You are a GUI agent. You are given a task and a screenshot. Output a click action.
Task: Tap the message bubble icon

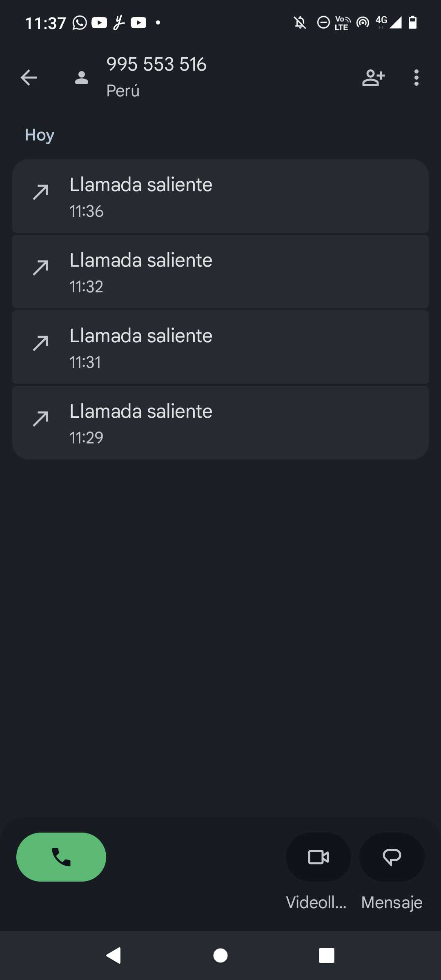coord(392,857)
